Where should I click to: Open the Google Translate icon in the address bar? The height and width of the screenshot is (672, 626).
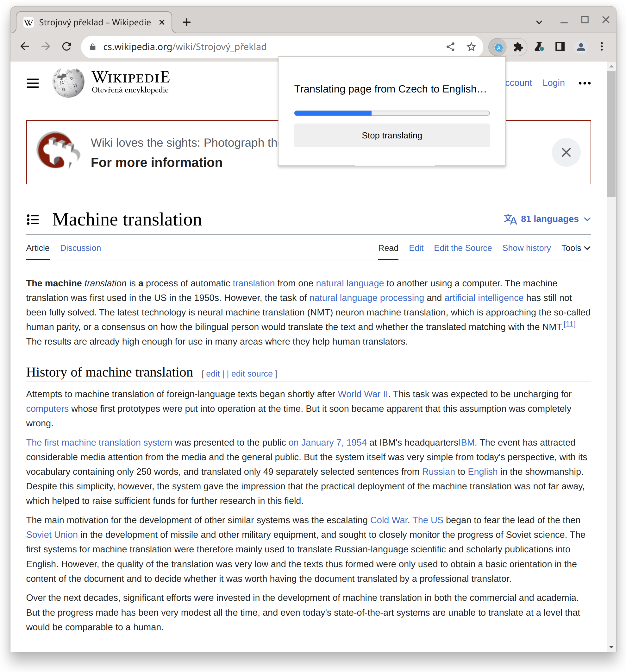coord(497,47)
